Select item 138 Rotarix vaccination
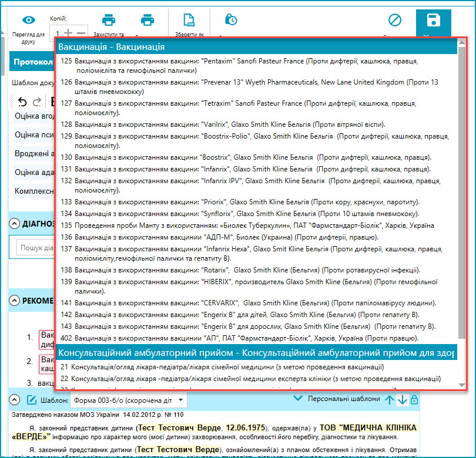This screenshot has width=476, height=458. 257,270
